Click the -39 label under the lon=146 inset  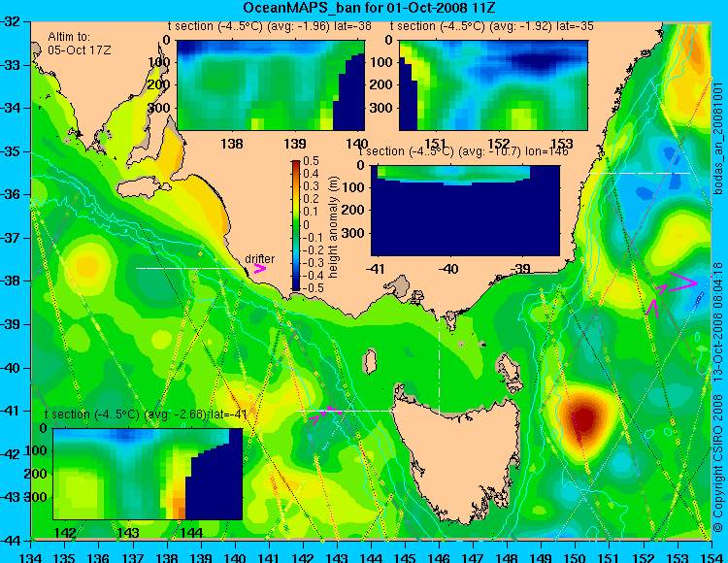(521, 268)
